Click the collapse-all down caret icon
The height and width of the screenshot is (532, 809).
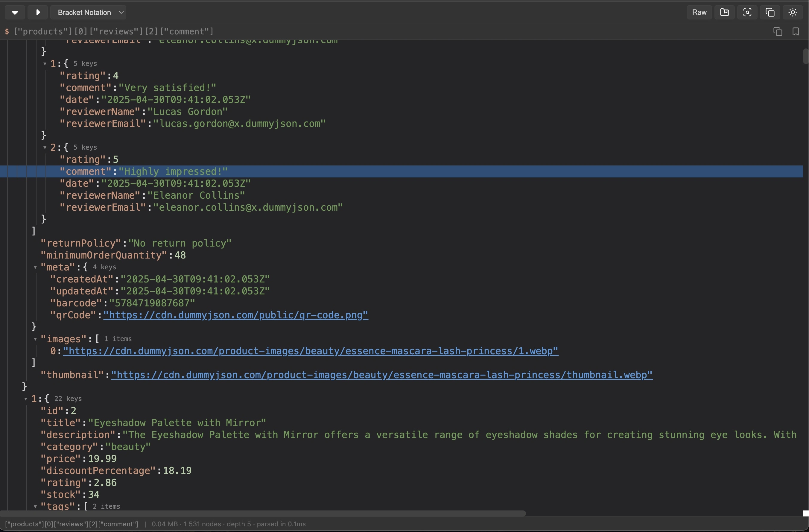[x=15, y=13]
